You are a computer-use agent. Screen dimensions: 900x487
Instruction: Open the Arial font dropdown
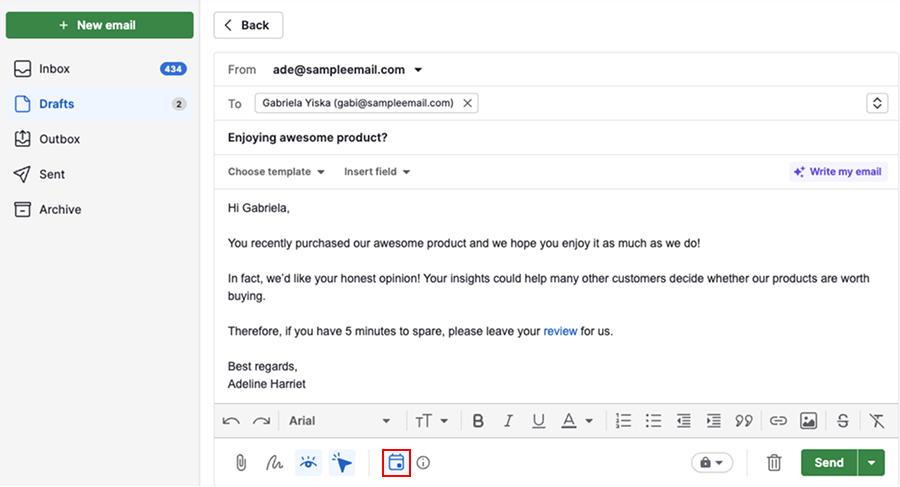[x=339, y=421]
